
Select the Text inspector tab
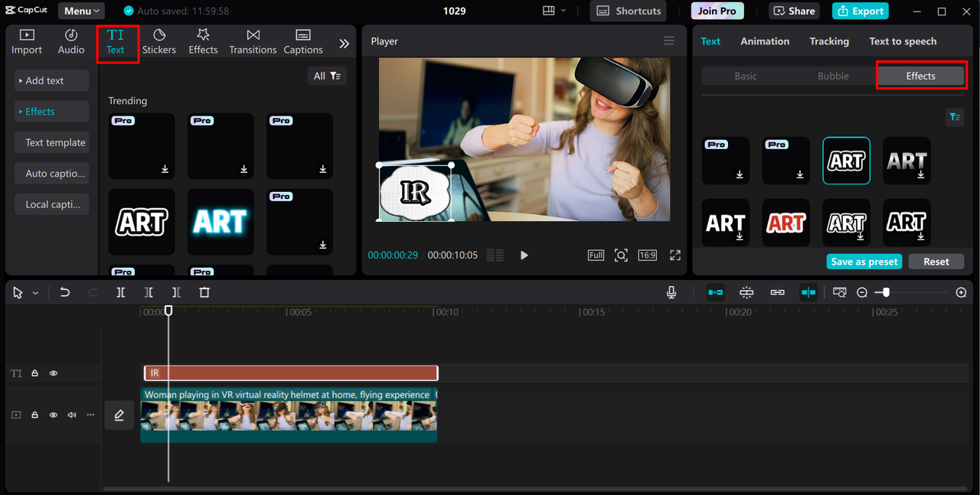tap(710, 41)
